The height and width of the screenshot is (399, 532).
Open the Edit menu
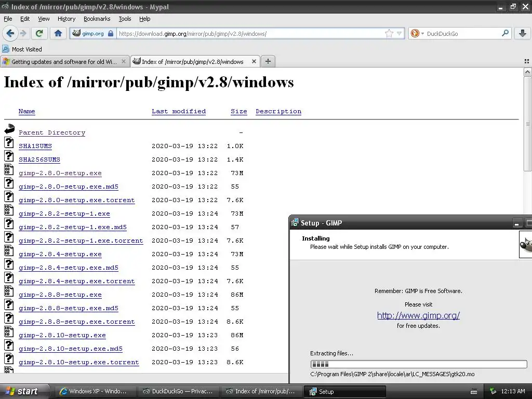point(25,19)
